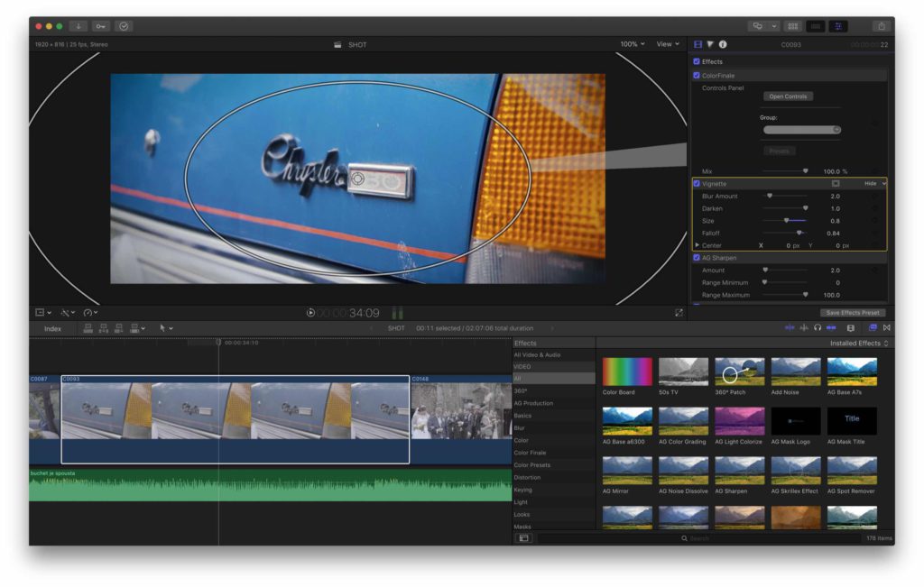
Task: Open the viewer View options menu
Action: click(668, 44)
